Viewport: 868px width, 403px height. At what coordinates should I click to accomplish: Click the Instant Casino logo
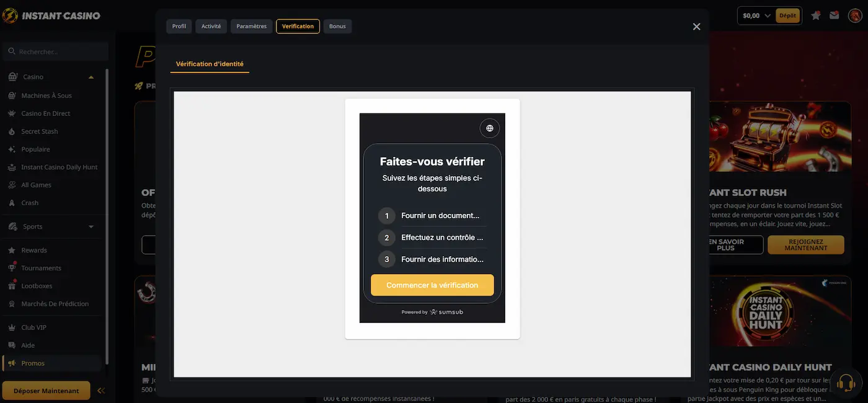[51, 15]
